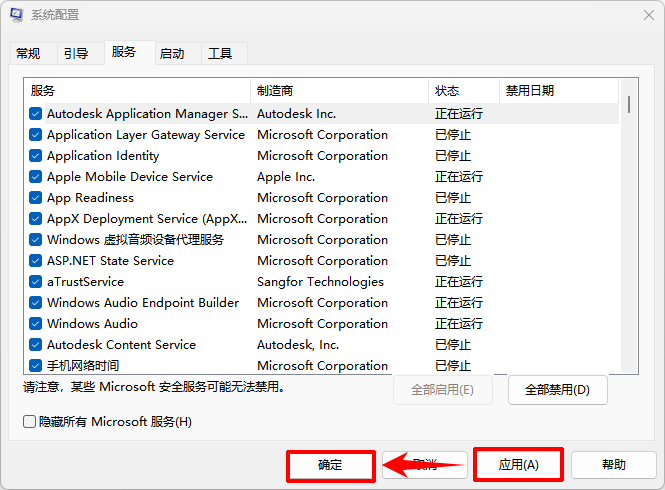Click the Apple Inc. manufacturer cell
The image size is (665, 490).
pyautogui.click(x=286, y=176)
